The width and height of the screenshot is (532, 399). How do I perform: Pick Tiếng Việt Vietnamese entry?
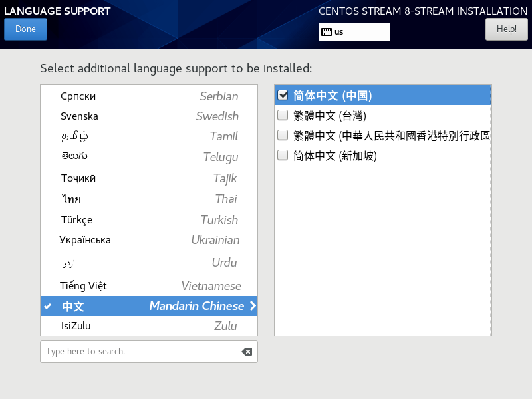pyautogui.click(x=149, y=286)
